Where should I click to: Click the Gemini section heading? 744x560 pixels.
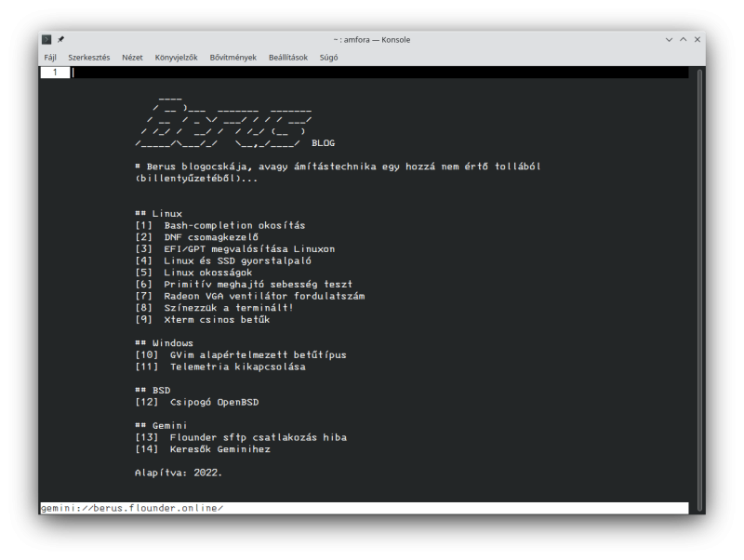tap(161, 426)
